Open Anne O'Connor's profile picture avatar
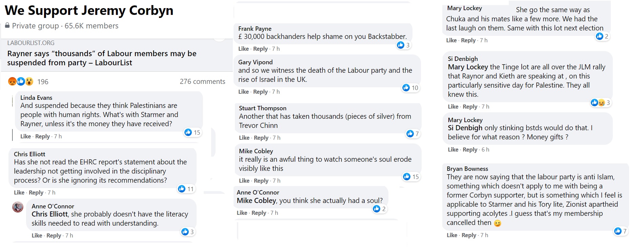The image size is (644, 250). [18, 207]
